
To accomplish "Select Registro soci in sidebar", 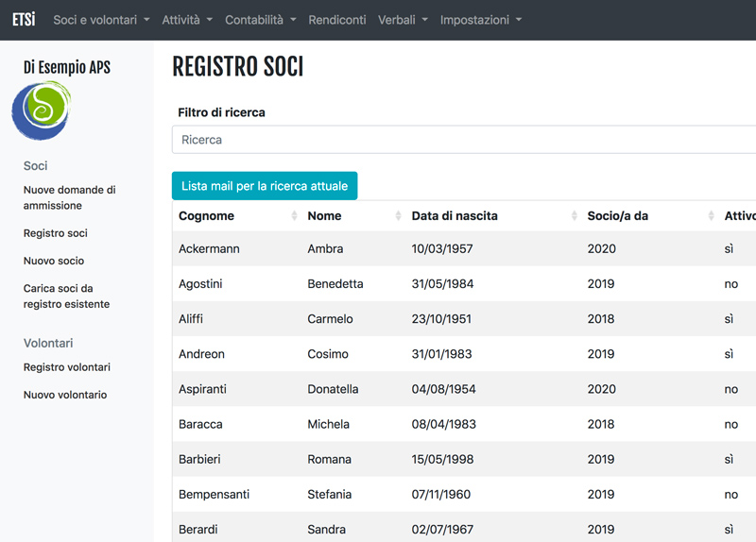I will click(56, 233).
